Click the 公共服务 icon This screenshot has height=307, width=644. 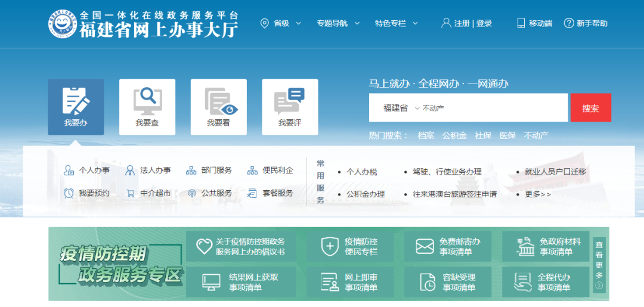191,193
